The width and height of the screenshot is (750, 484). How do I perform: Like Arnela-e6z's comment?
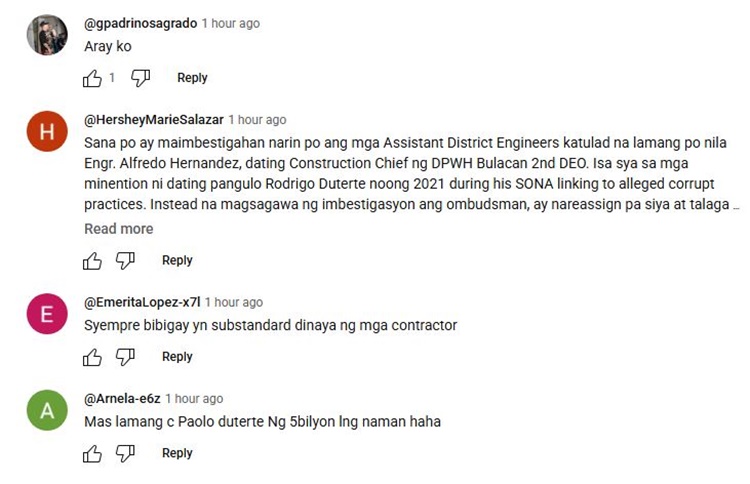tap(92, 453)
